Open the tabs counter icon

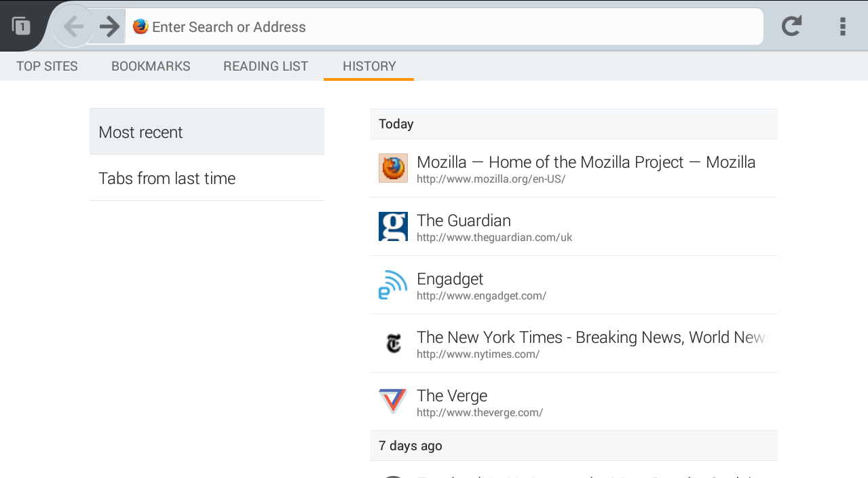(x=20, y=26)
